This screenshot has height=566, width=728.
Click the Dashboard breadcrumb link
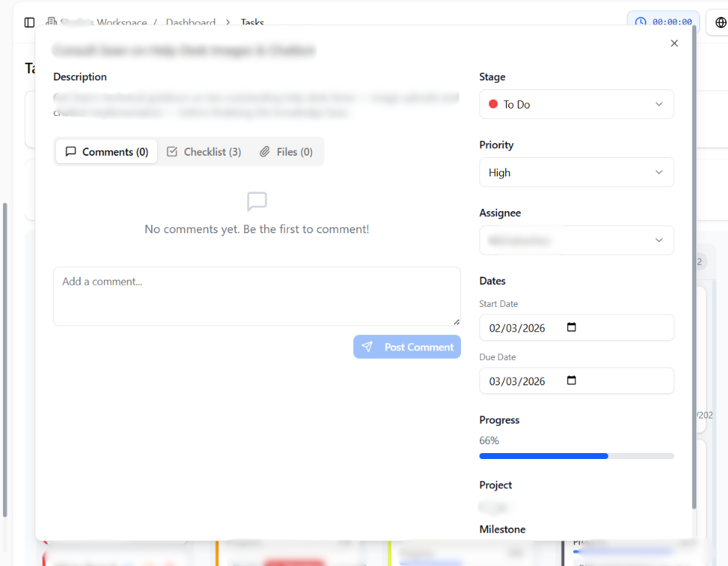point(190,23)
